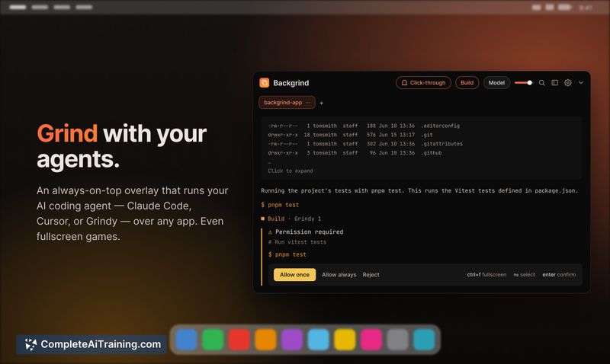Collapse the overlay with the chevron
This screenshot has width=610, height=364.
(x=581, y=83)
